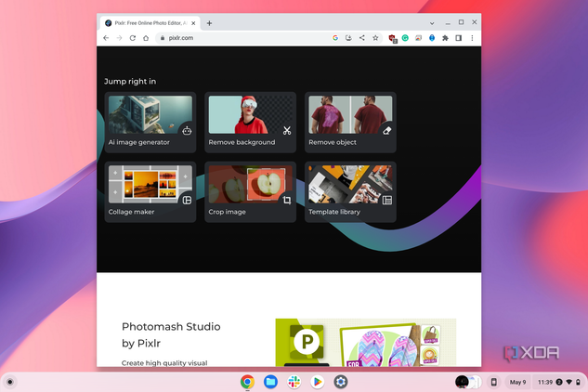Viewport: 588px width, 392px height.
Task: Open the browser home page icon
Action: [146, 38]
